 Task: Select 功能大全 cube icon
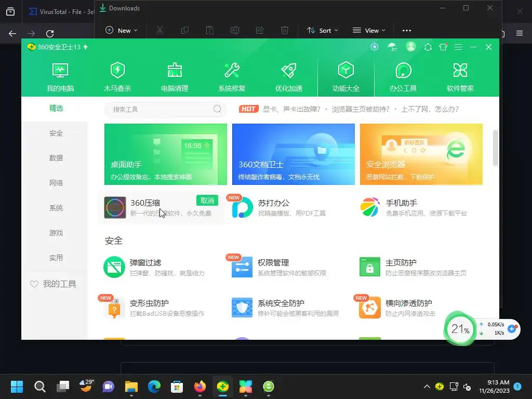coord(345,77)
